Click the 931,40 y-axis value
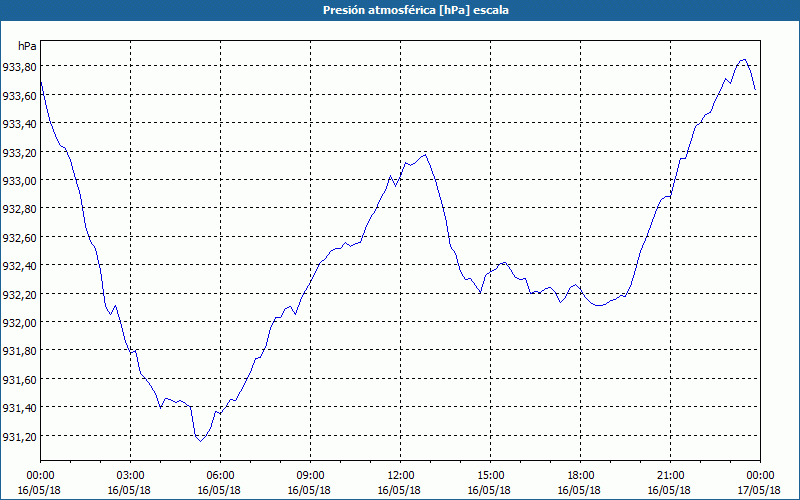 coord(19,407)
